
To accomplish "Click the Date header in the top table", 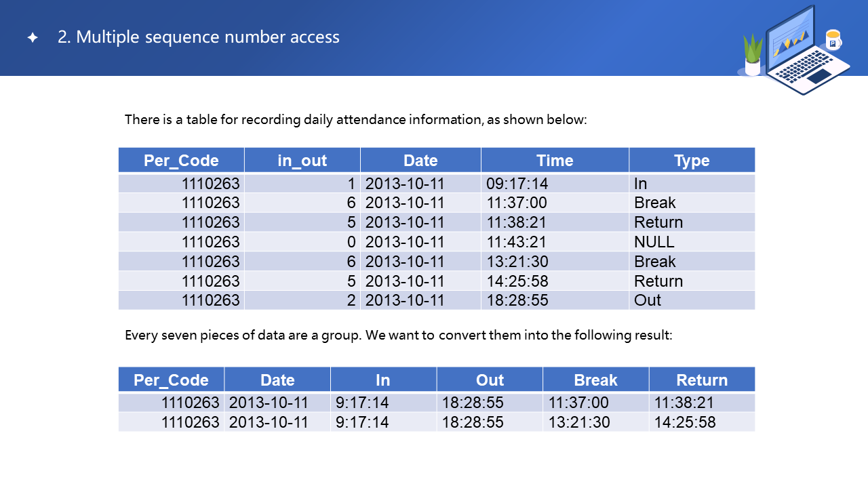I will 420,161.
